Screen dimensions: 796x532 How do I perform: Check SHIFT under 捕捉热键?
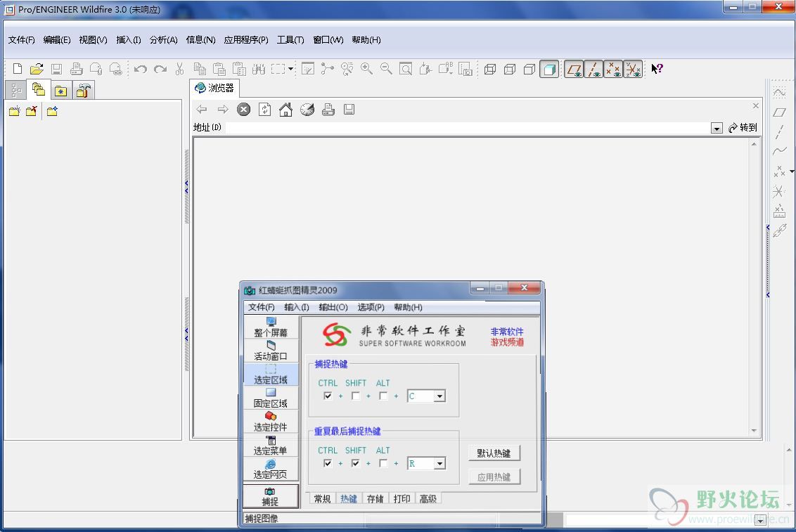355,396
